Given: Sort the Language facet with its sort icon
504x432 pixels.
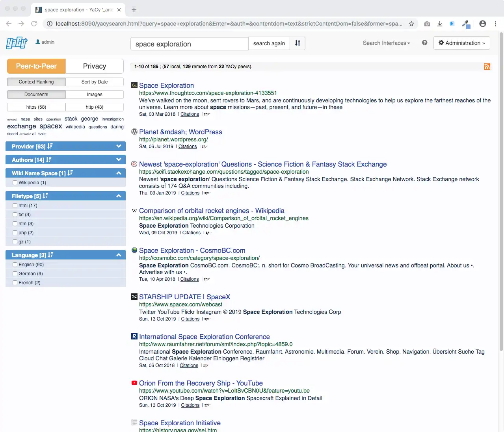Looking at the screenshot, I should (x=50, y=255).
